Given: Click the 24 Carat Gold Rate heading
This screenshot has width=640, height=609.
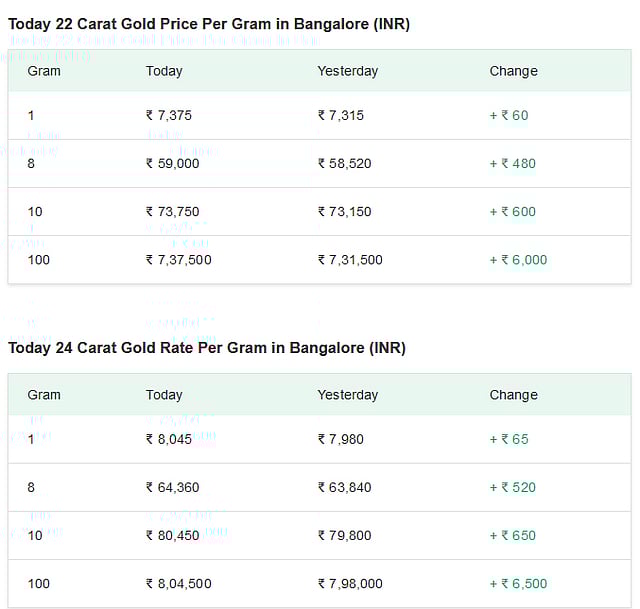Looking at the screenshot, I should click(x=207, y=347).
